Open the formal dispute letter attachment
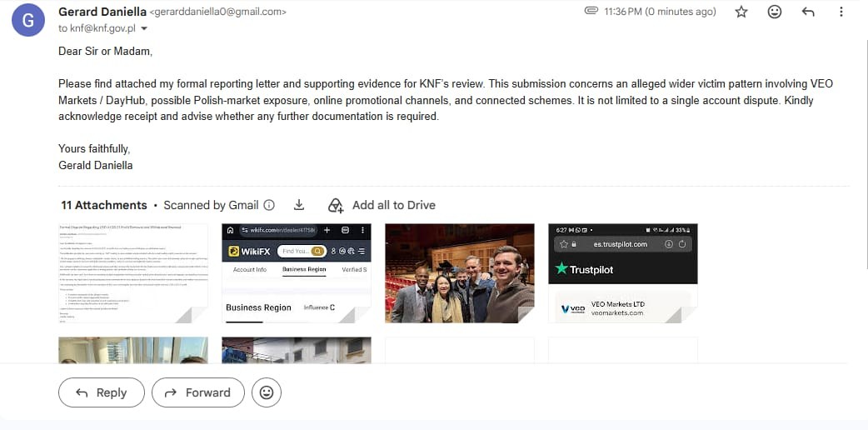The width and height of the screenshot is (868, 430). [x=132, y=273]
